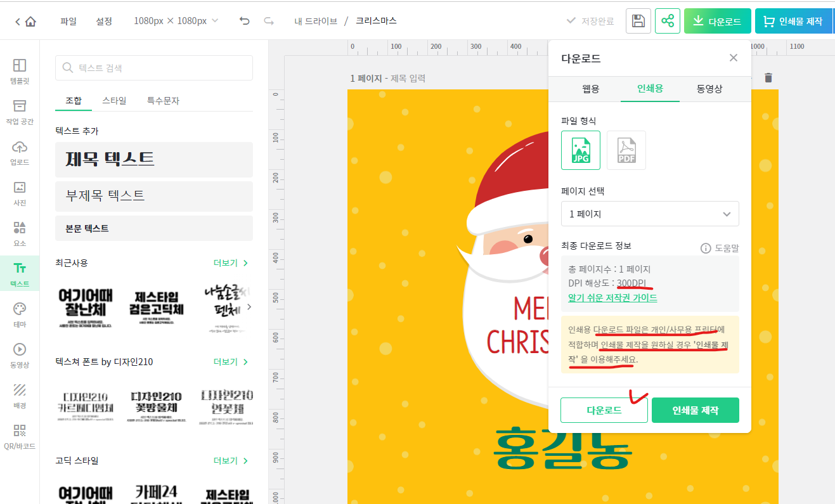
Task: Click the 크리스마스 file name
Action: point(376,21)
